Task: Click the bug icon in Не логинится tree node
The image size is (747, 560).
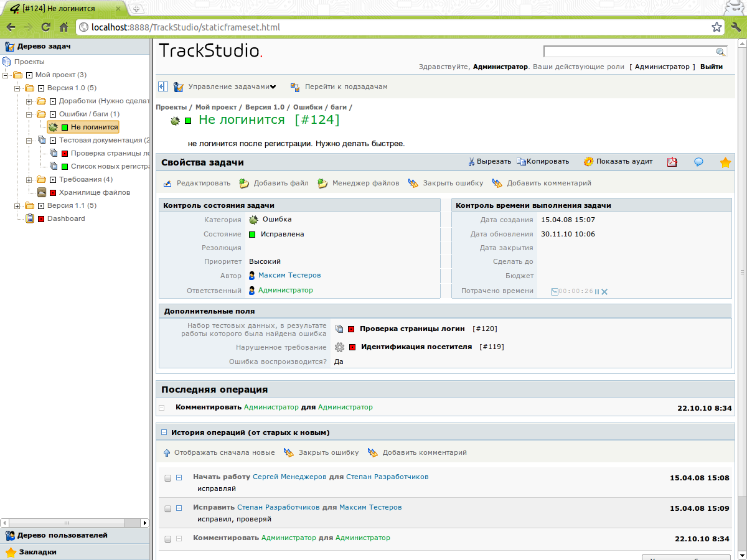Action: pos(53,127)
